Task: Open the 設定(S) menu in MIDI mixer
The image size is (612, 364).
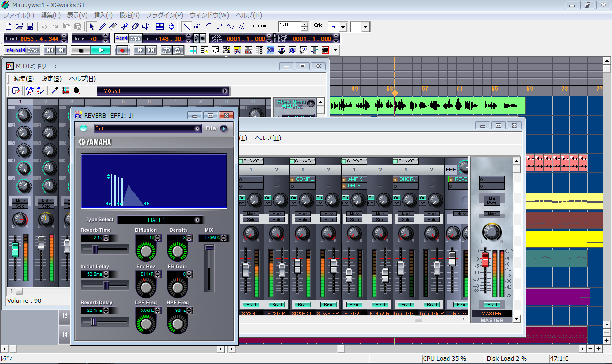Action: tap(51, 79)
